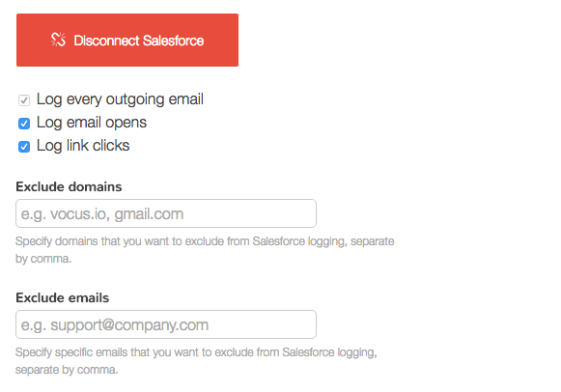Uncheck the Log email opens checkbox
The width and height of the screenshot is (561, 392).
pyautogui.click(x=24, y=124)
